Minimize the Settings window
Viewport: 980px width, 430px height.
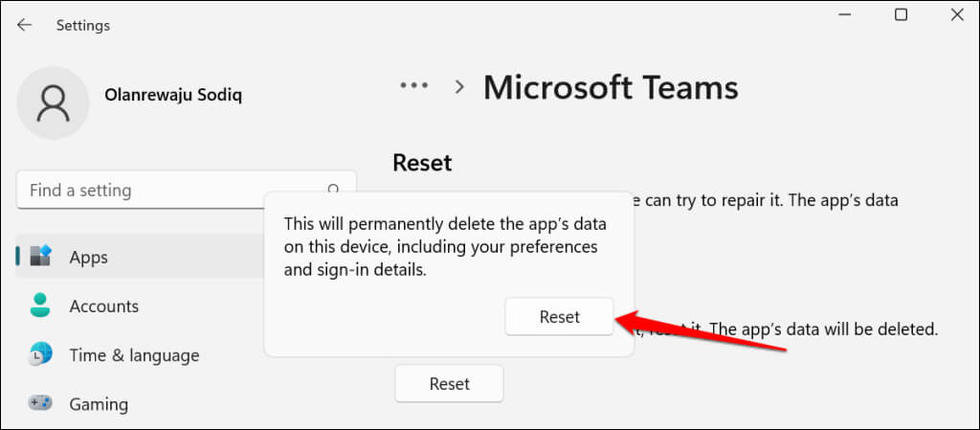843,16
